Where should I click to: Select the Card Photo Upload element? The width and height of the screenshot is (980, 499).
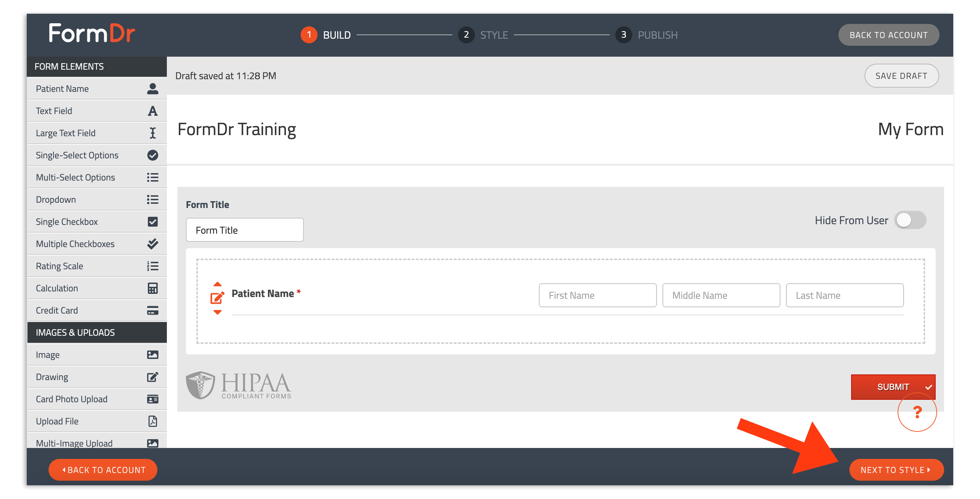(97, 399)
